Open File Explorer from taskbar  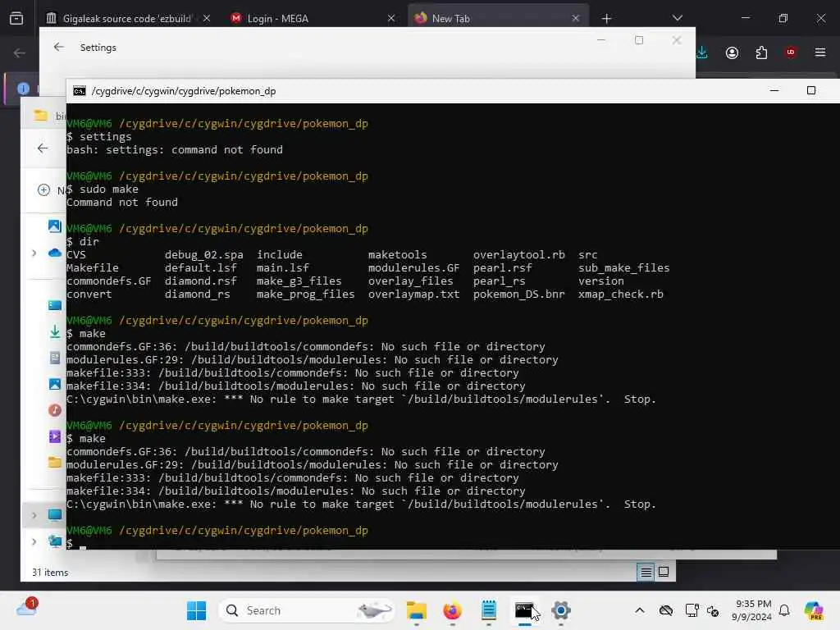416,610
